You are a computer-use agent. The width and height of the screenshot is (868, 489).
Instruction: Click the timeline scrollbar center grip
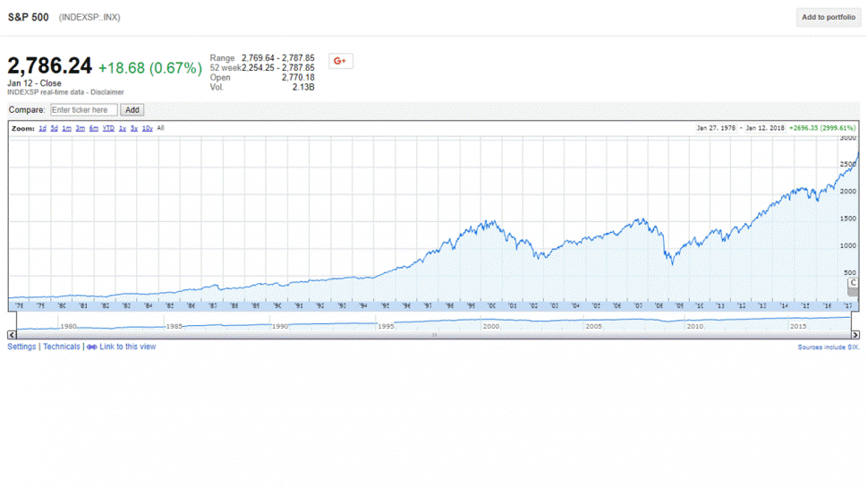(x=435, y=334)
